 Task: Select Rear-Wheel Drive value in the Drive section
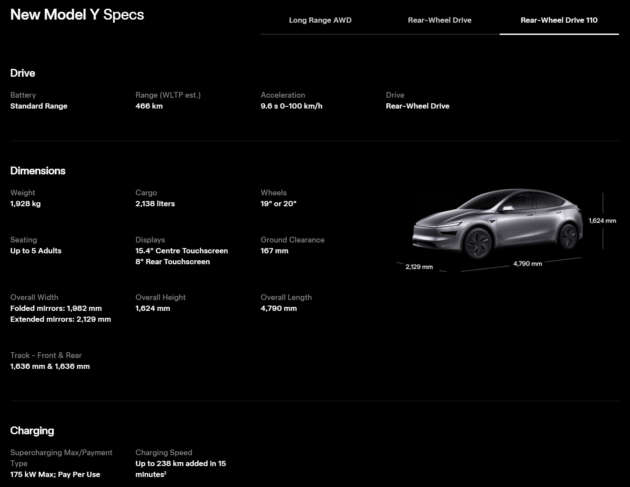(x=417, y=106)
